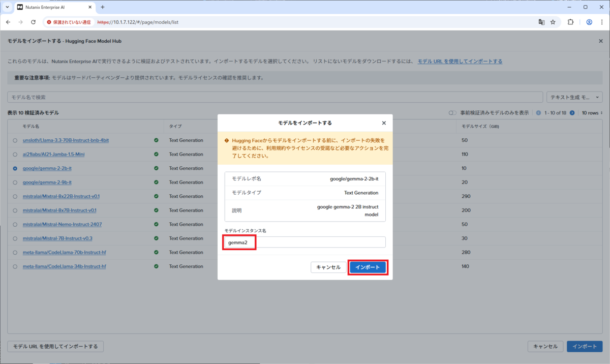Click the verified check icon for meta-llama/CodeLlama-70b-Instruct-hf
The width and height of the screenshot is (610, 364).
(156, 252)
